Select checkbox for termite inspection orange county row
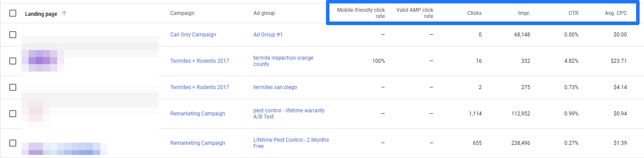Screen dimensions: 644x158 click(x=13, y=61)
